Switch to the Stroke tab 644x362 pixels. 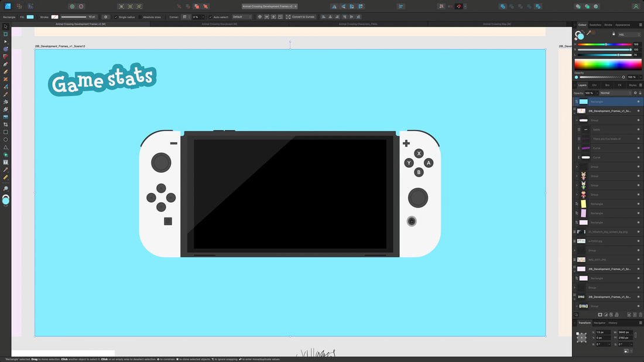click(608, 25)
